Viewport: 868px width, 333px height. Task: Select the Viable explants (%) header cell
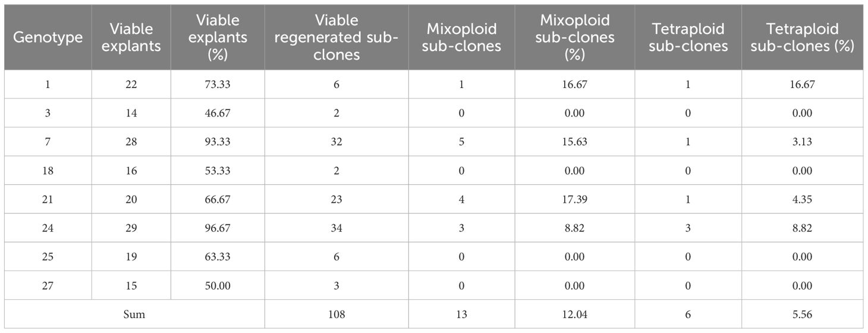coord(130,37)
